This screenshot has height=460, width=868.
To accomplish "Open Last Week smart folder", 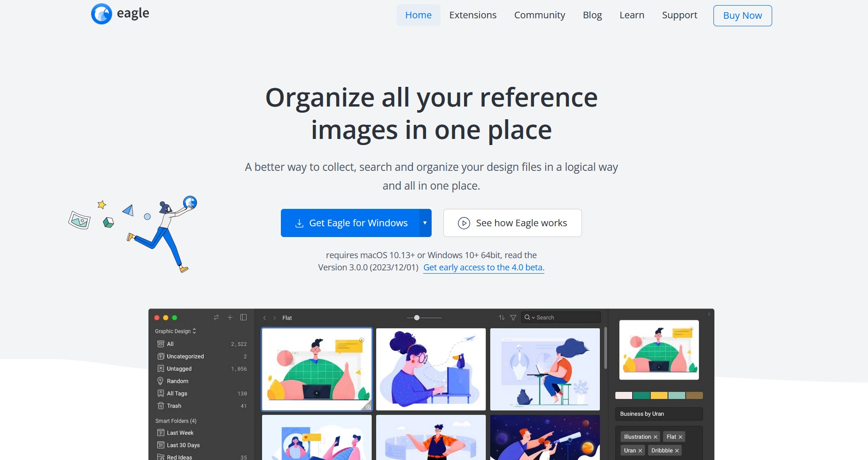I will [201, 433].
